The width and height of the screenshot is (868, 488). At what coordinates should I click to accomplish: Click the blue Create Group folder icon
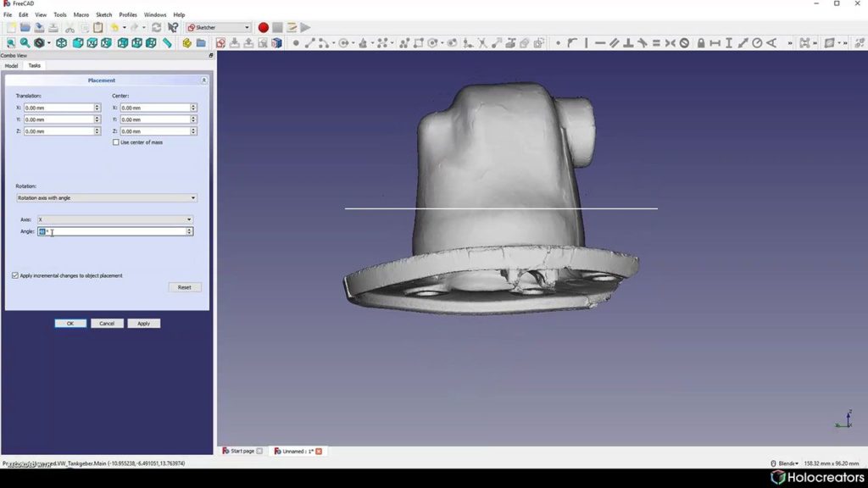click(201, 43)
